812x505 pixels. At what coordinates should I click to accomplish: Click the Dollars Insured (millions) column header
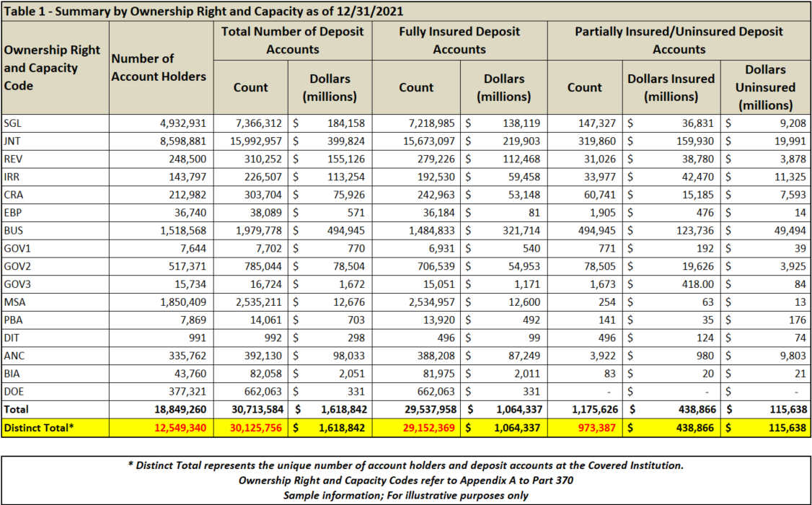pos(671,87)
